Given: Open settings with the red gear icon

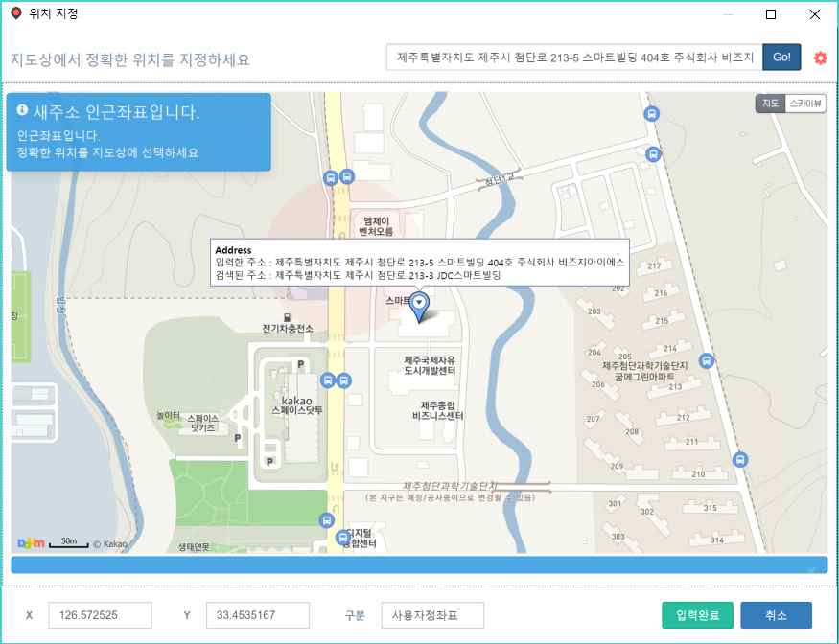Looking at the screenshot, I should tap(820, 57).
